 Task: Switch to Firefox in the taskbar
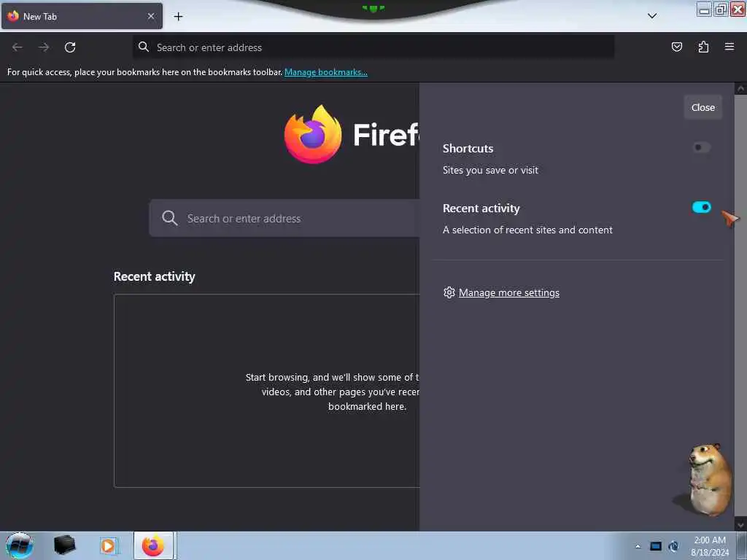coord(153,545)
